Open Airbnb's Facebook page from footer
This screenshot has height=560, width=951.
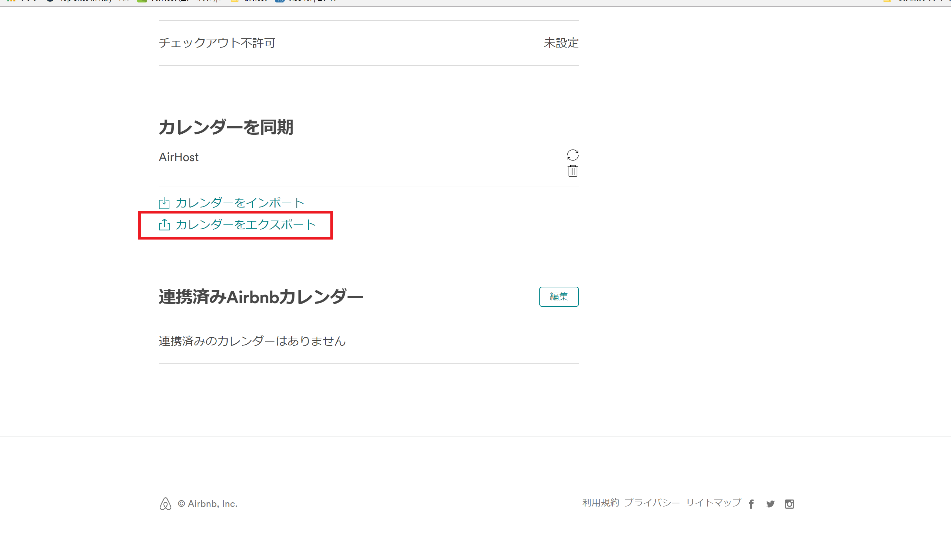click(751, 504)
